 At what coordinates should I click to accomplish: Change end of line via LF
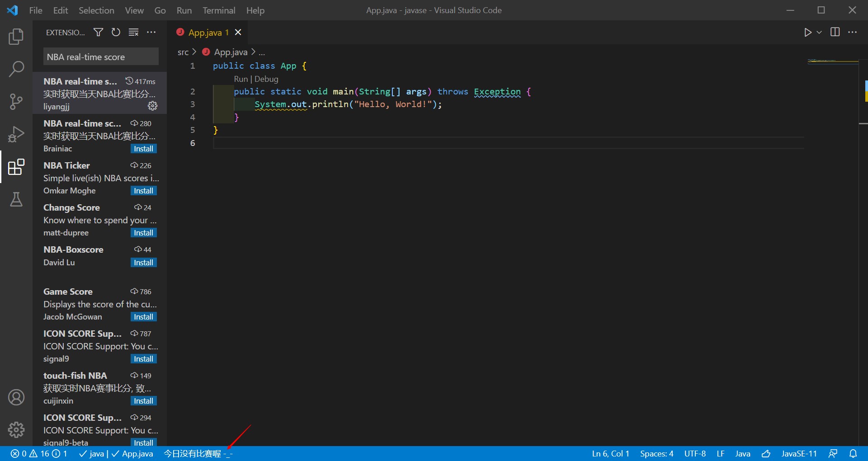[721, 453]
